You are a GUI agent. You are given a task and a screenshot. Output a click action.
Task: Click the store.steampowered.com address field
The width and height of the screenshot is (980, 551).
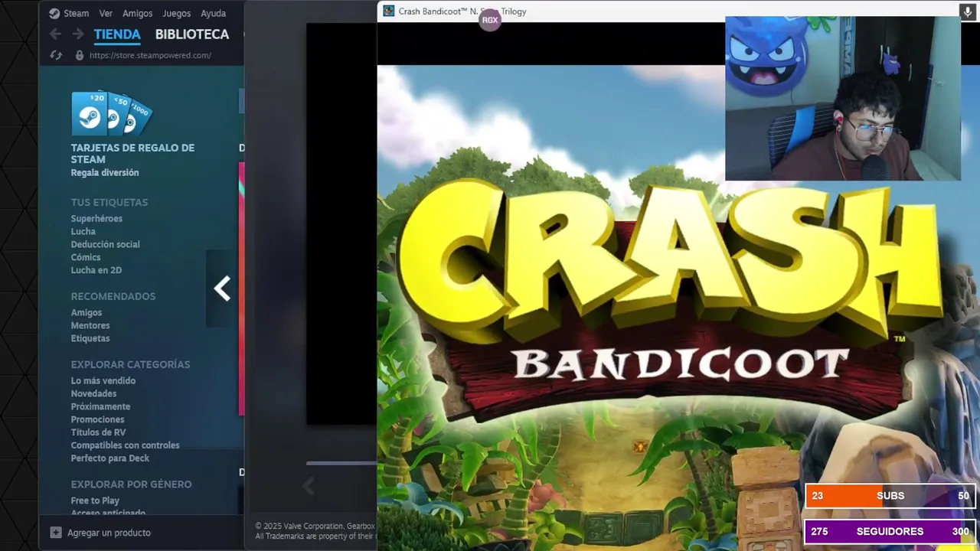tap(150, 55)
